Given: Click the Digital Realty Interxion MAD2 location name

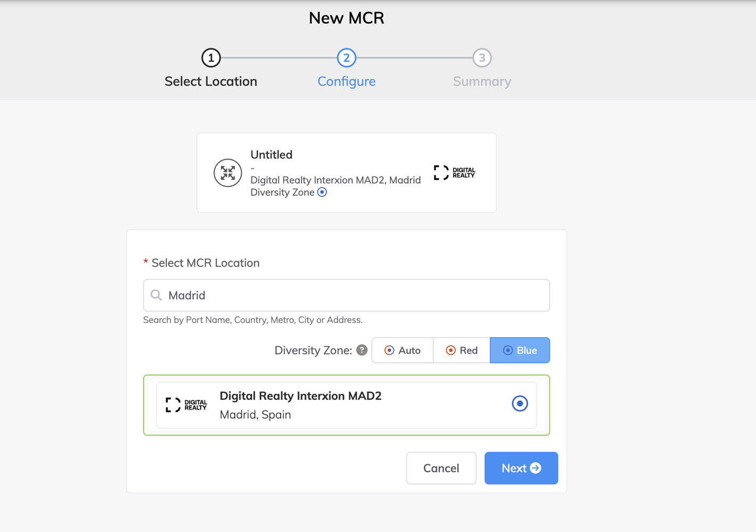Looking at the screenshot, I should tap(301, 396).
